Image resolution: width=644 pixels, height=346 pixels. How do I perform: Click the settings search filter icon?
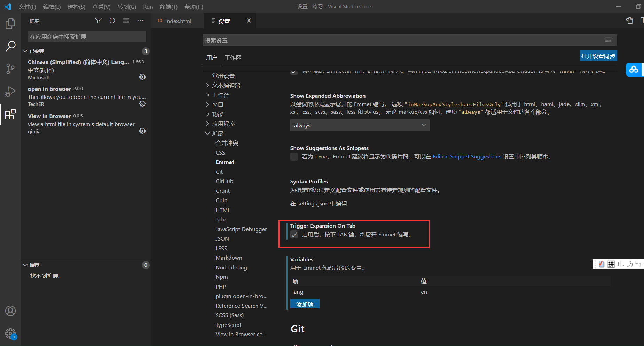608,40
